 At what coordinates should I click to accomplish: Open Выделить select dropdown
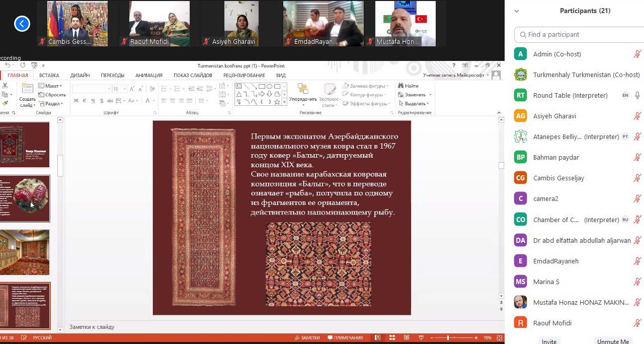click(x=414, y=104)
